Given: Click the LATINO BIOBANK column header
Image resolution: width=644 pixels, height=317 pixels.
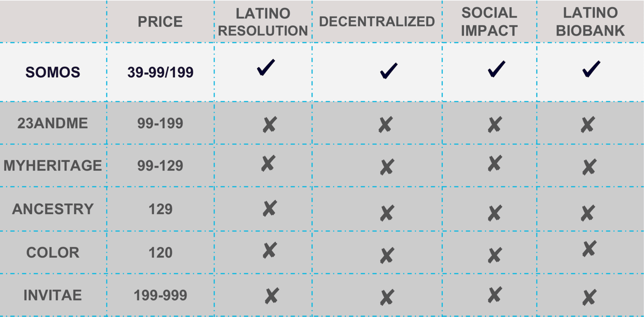Looking at the screenshot, I should pyautogui.click(x=590, y=22).
